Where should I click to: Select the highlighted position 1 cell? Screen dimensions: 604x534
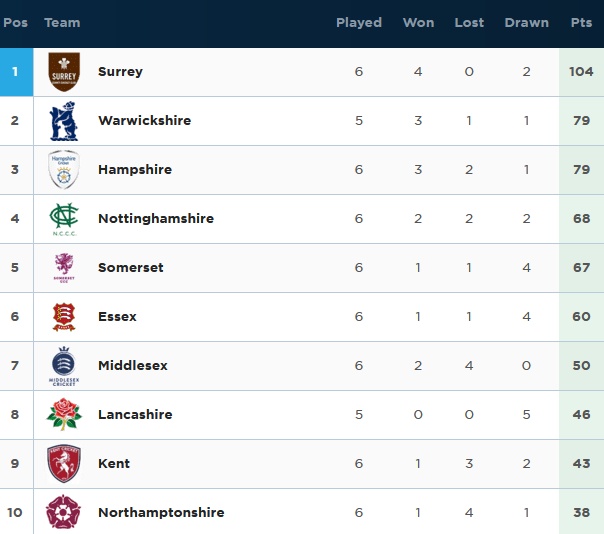(x=17, y=72)
